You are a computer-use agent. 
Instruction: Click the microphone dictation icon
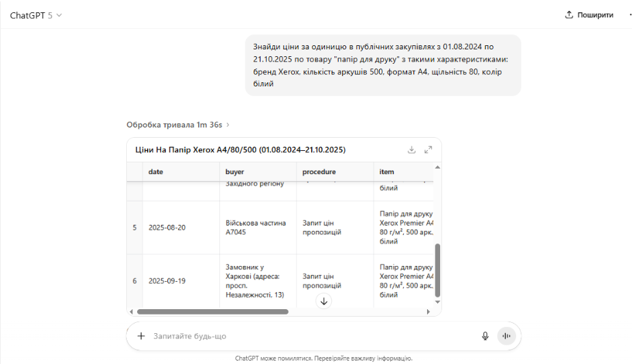point(485,336)
